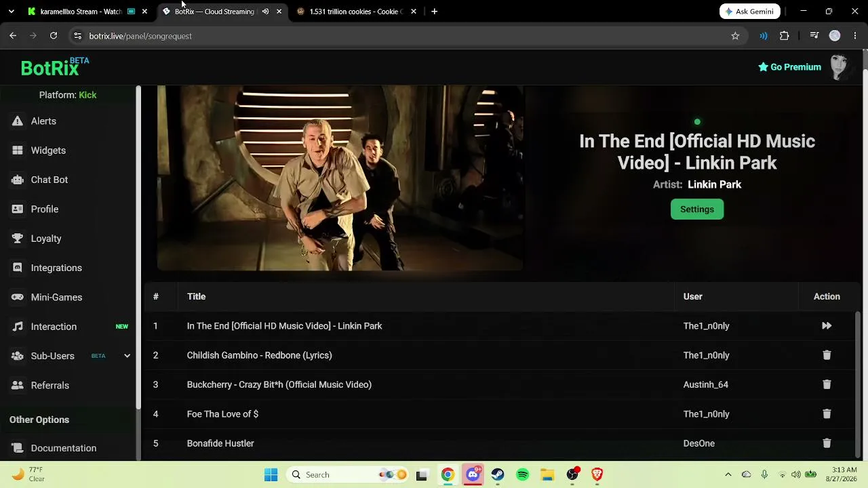868x488 pixels.
Task: Open OBS Studio from the taskbar
Action: [x=572, y=474]
